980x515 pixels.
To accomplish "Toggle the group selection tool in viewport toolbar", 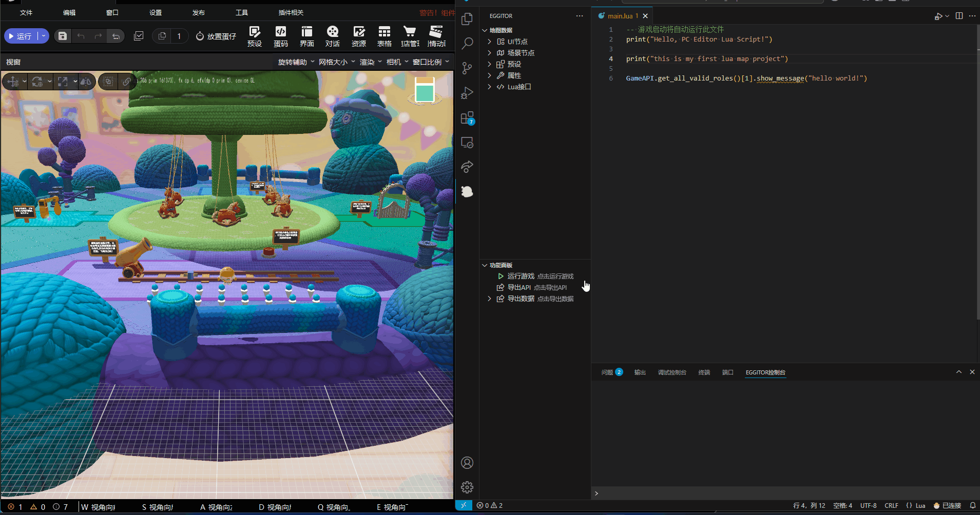I will pyautogui.click(x=108, y=82).
